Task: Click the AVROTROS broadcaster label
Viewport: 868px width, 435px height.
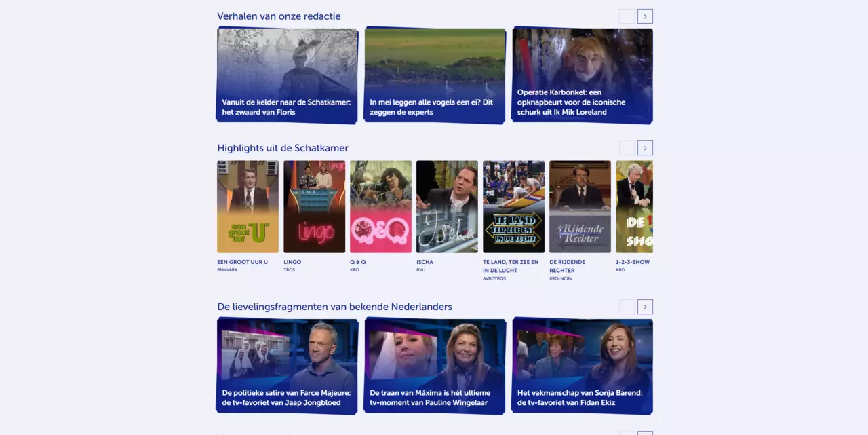Action: [494, 278]
